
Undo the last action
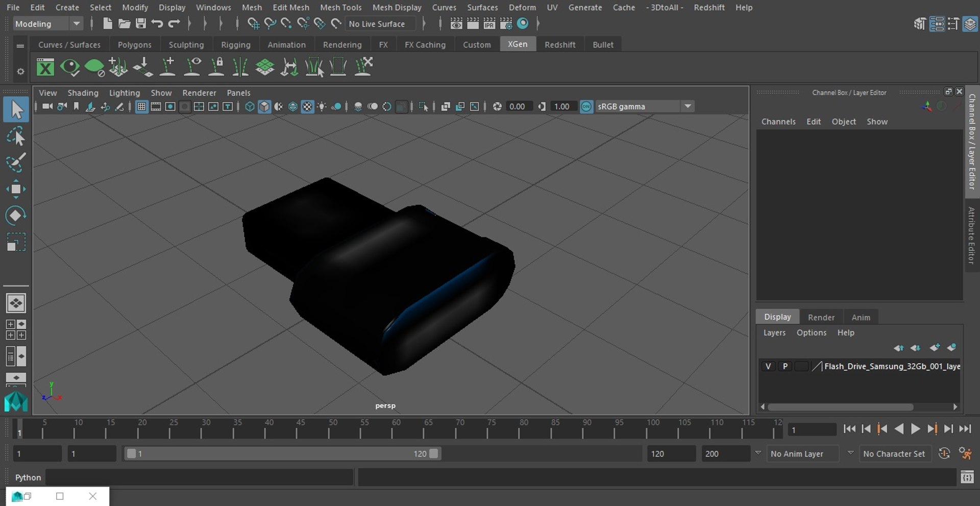coord(157,23)
